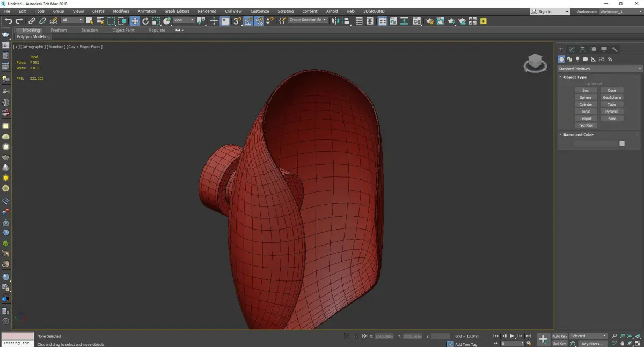Select the Cameras category icon
The width and height of the screenshot is (644, 347).
pyautogui.click(x=586, y=59)
